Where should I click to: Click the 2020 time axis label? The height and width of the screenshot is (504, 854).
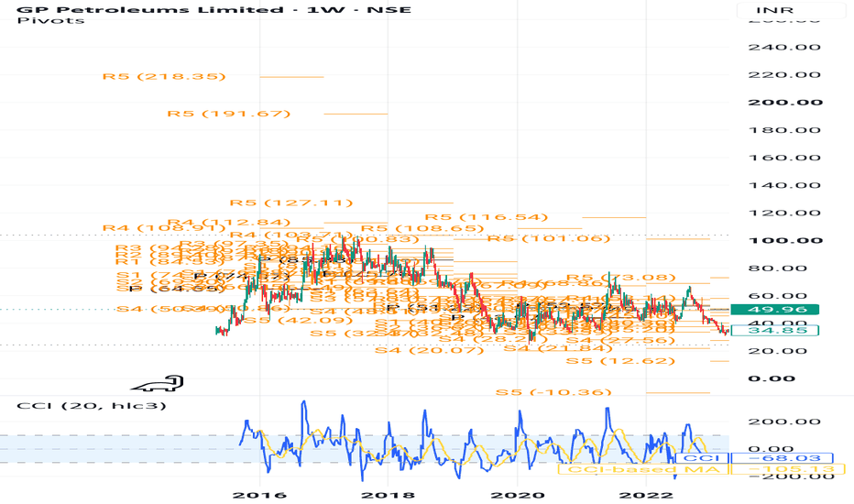point(517,495)
